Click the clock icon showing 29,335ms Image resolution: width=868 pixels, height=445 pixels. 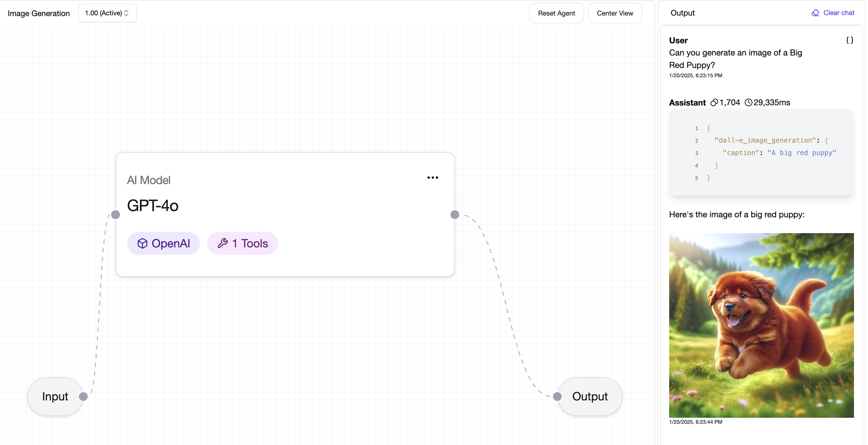tap(749, 102)
